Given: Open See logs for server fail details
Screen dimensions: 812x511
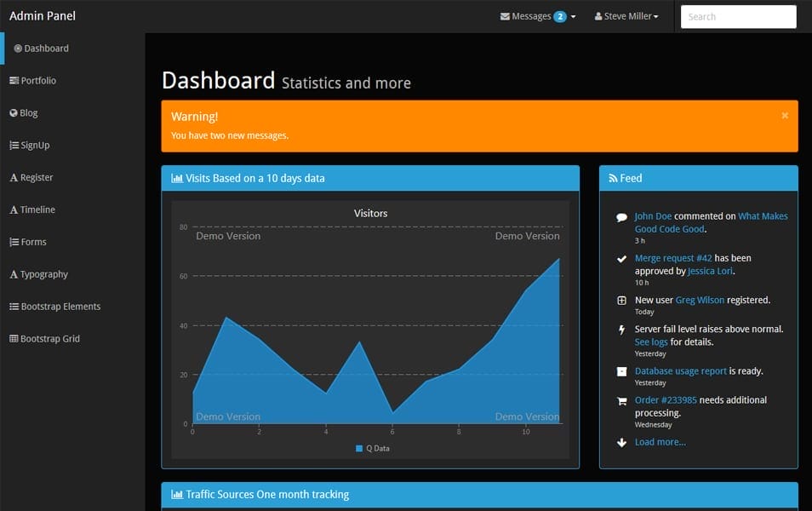Looking at the screenshot, I should click(x=652, y=341).
